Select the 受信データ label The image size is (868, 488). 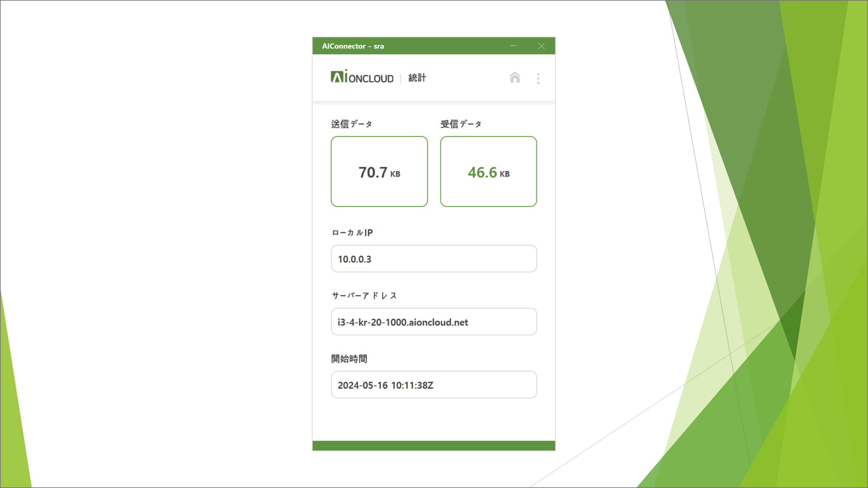pyautogui.click(x=461, y=124)
